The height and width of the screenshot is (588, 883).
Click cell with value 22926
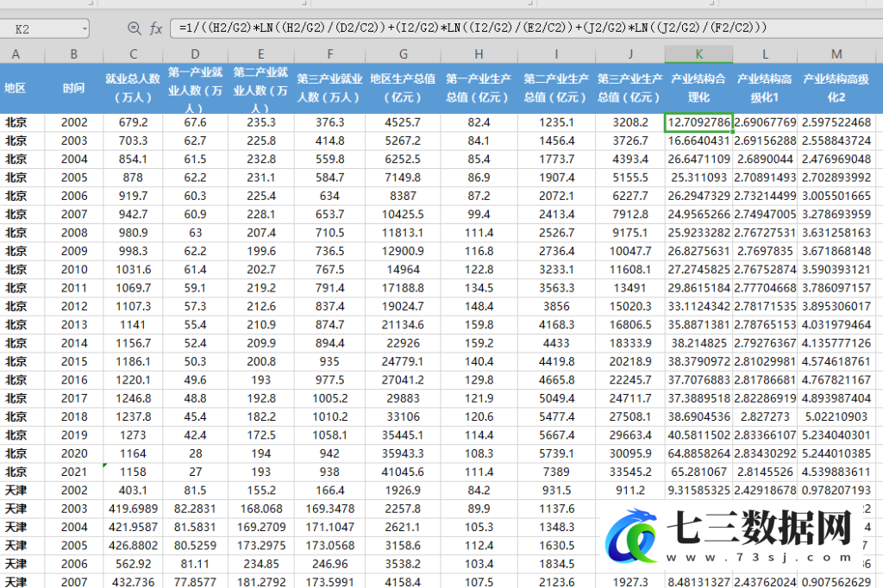click(x=403, y=343)
